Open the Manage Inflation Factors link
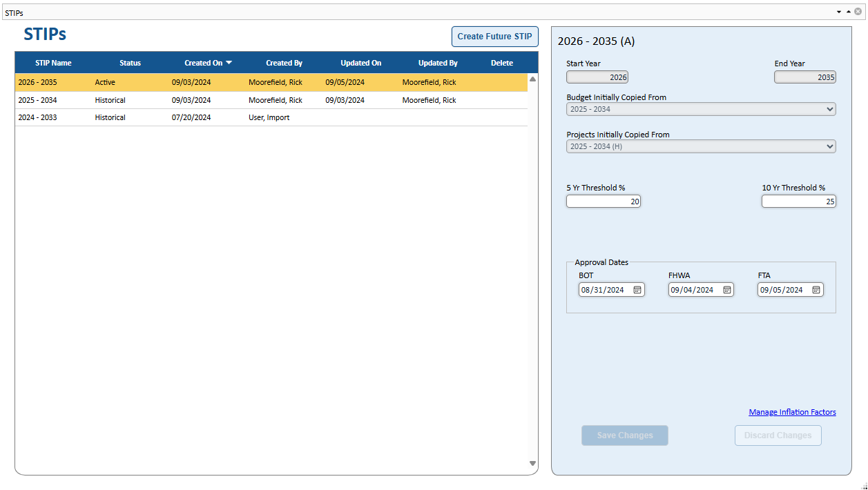The width and height of the screenshot is (868, 490). [x=792, y=412]
